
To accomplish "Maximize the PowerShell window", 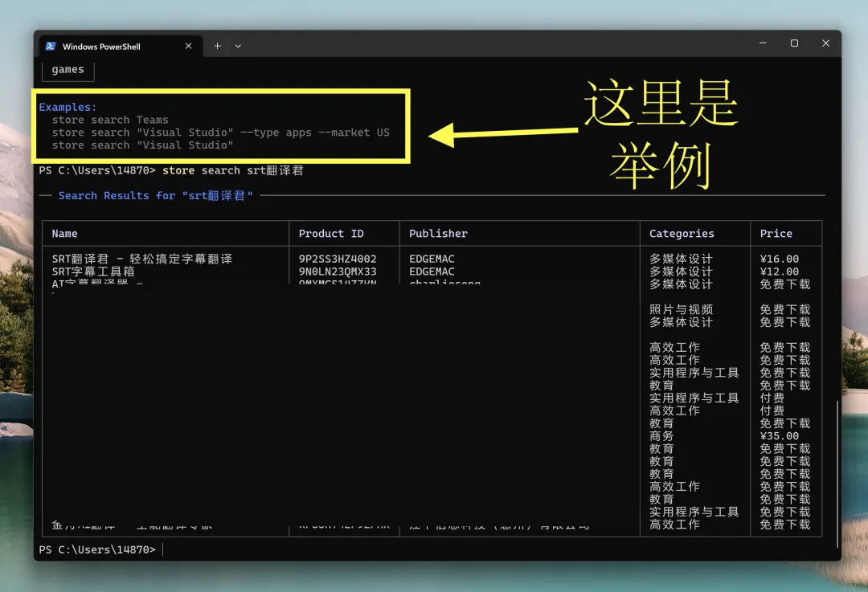I will click(794, 43).
